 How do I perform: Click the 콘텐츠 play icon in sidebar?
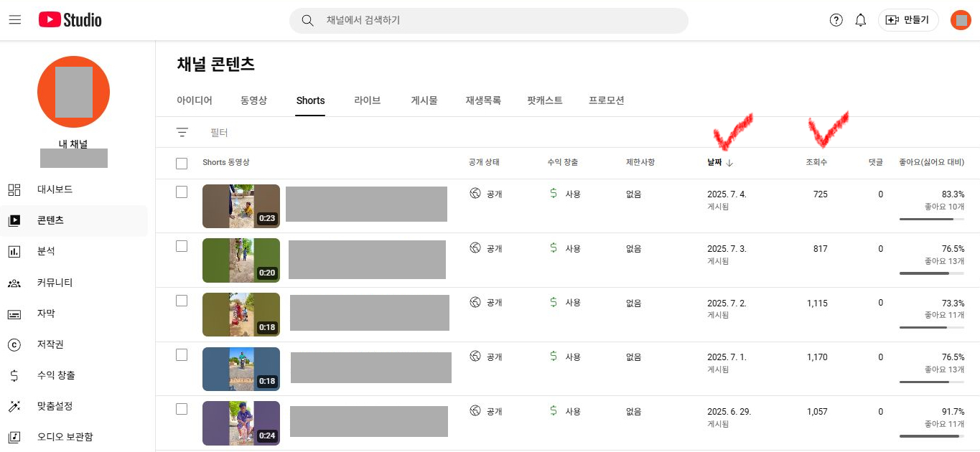pyautogui.click(x=14, y=220)
